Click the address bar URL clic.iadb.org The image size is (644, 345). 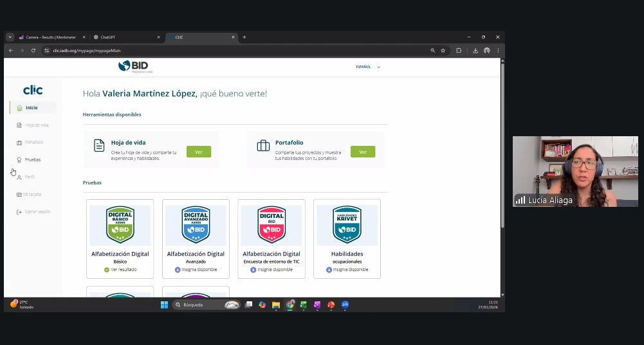point(87,51)
